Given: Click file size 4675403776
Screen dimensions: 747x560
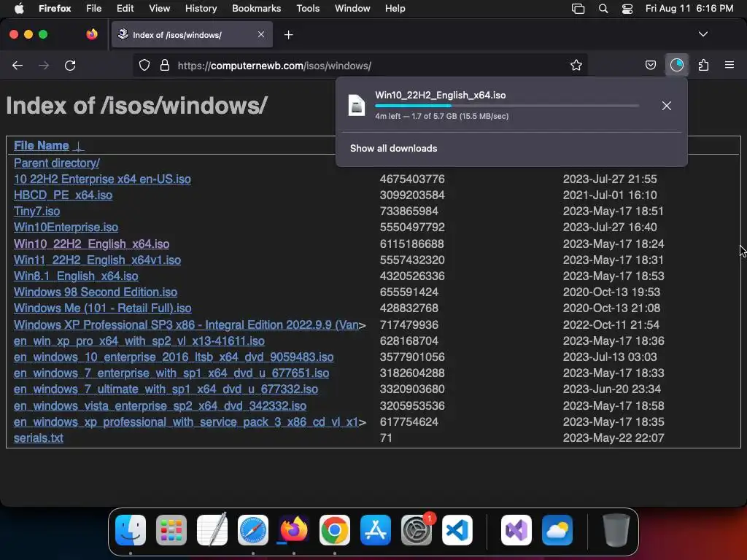Looking at the screenshot, I should pyautogui.click(x=412, y=179).
